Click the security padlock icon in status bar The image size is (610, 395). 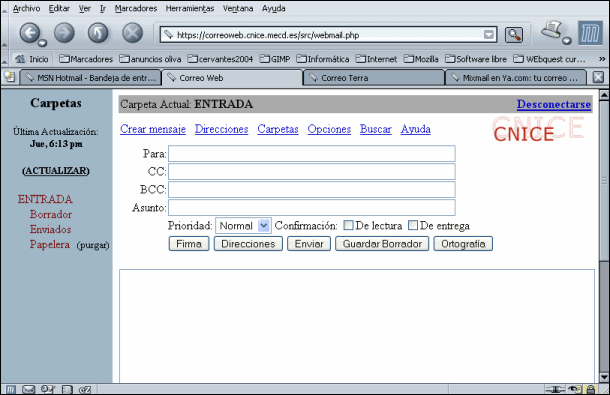point(591,389)
